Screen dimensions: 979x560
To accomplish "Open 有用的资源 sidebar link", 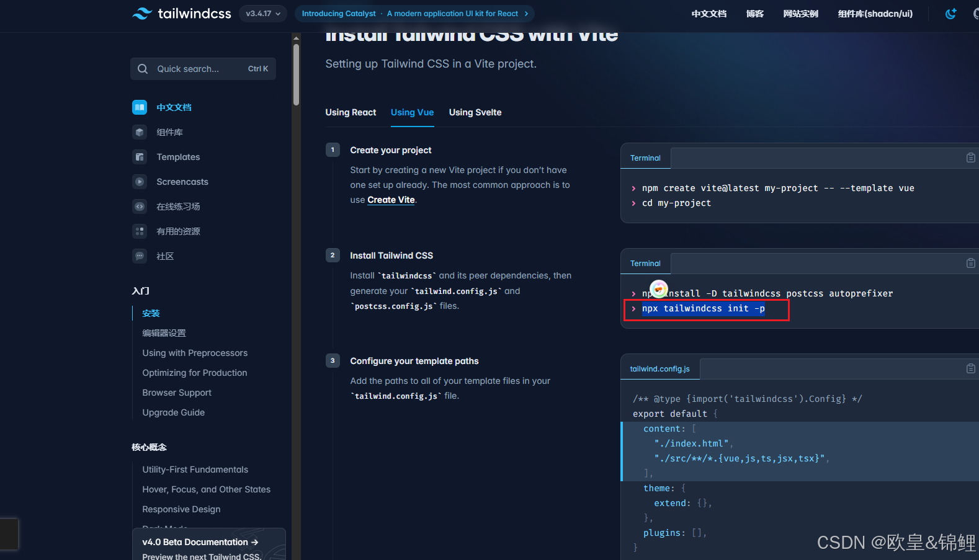I will coord(178,231).
